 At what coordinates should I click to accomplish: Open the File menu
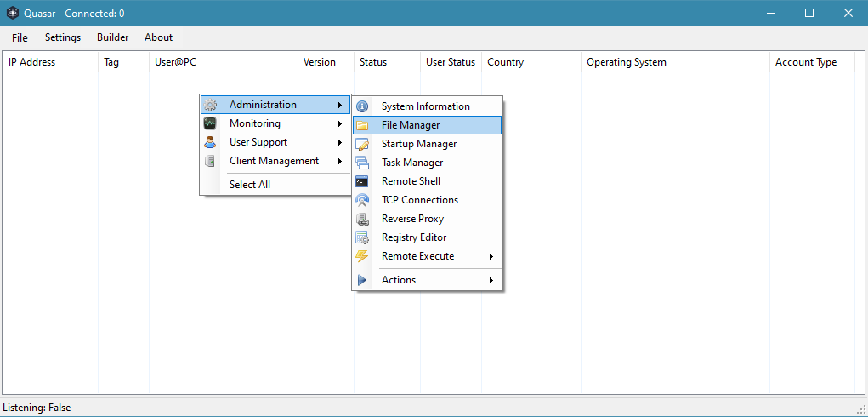pos(20,37)
